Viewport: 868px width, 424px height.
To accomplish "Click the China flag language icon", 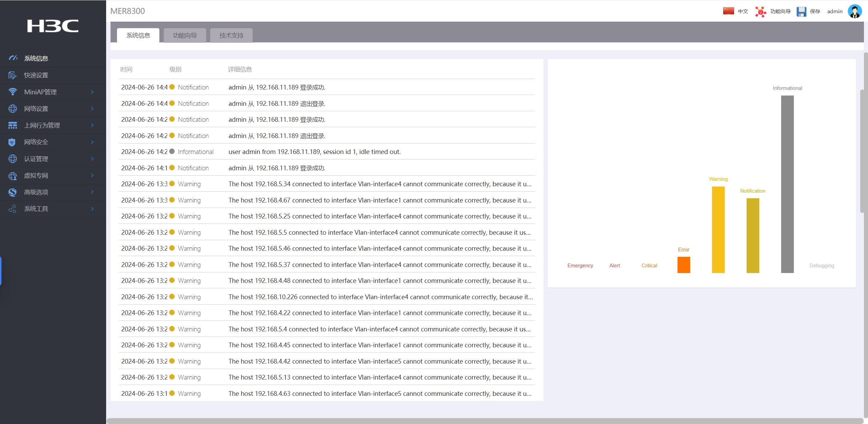I will (728, 11).
